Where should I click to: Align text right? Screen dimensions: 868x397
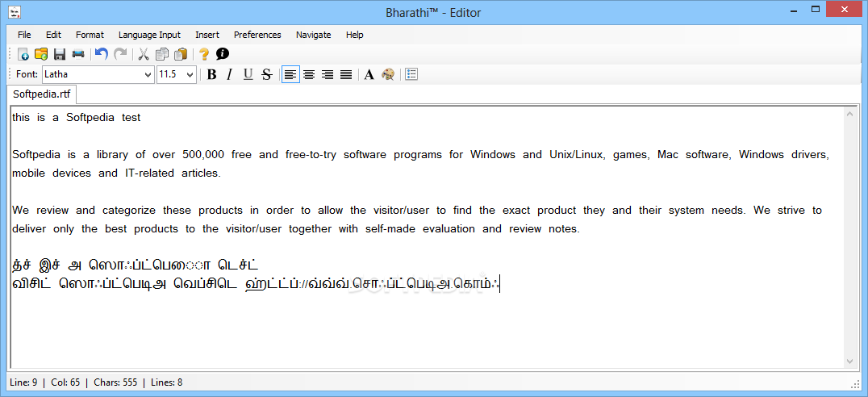[x=328, y=74]
